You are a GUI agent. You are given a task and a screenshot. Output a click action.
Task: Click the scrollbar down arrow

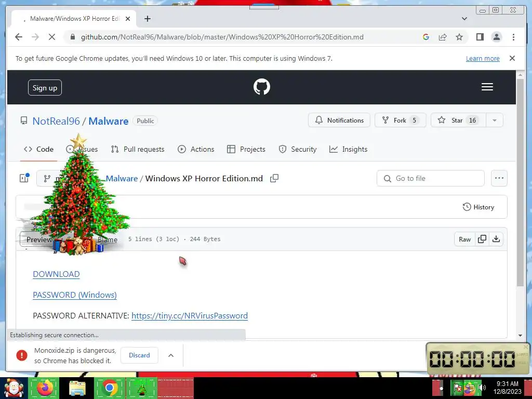pyautogui.click(x=520, y=335)
